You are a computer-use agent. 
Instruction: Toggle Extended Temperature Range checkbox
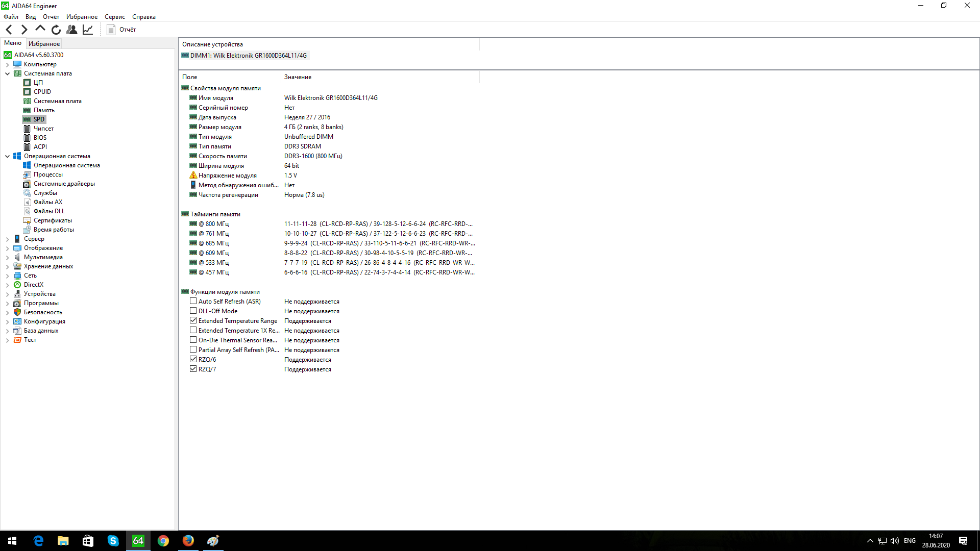(x=193, y=320)
